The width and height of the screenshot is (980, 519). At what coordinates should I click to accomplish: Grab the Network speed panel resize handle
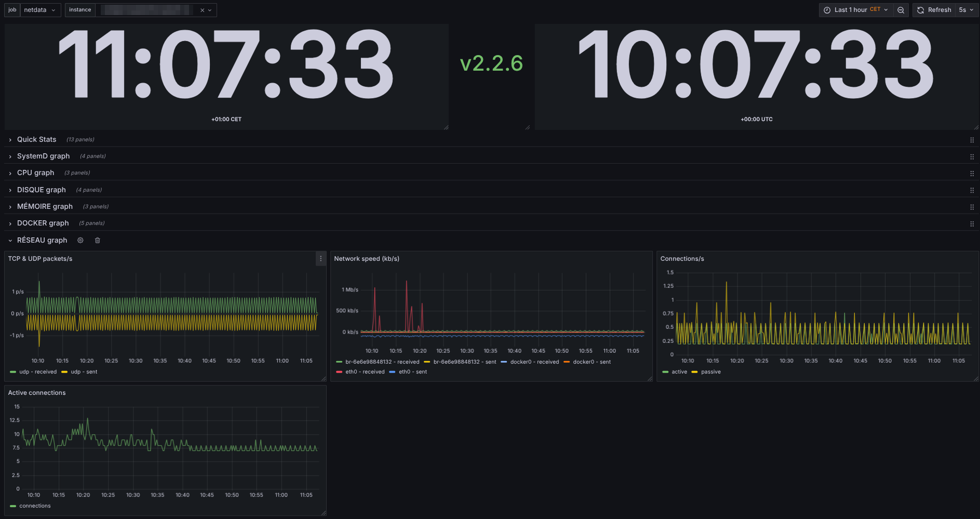(650, 379)
